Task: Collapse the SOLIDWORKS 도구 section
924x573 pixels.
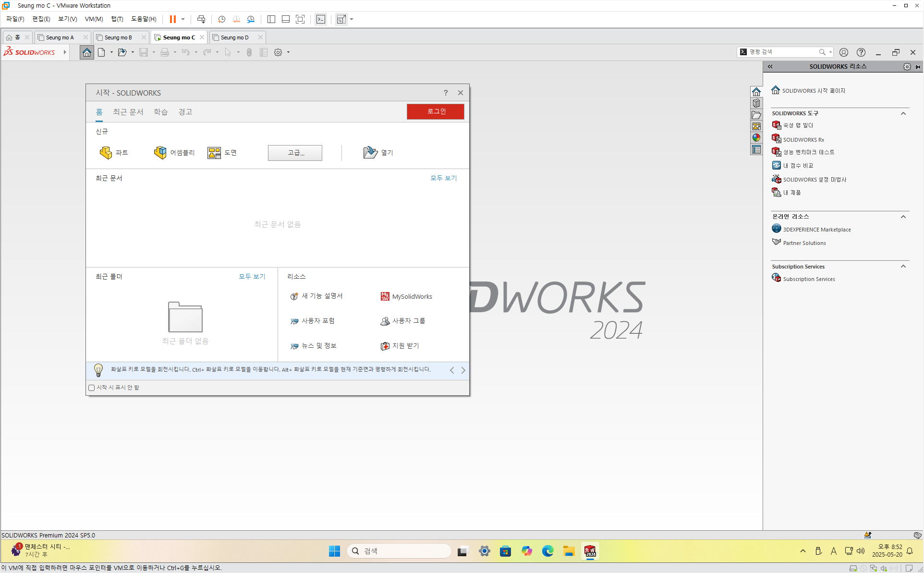Action: pos(903,113)
